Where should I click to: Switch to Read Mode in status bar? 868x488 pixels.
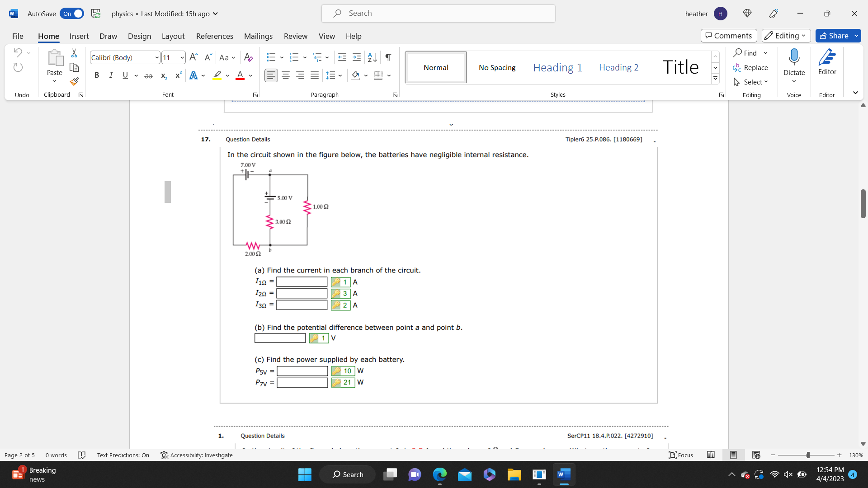[x=711, y=455]
